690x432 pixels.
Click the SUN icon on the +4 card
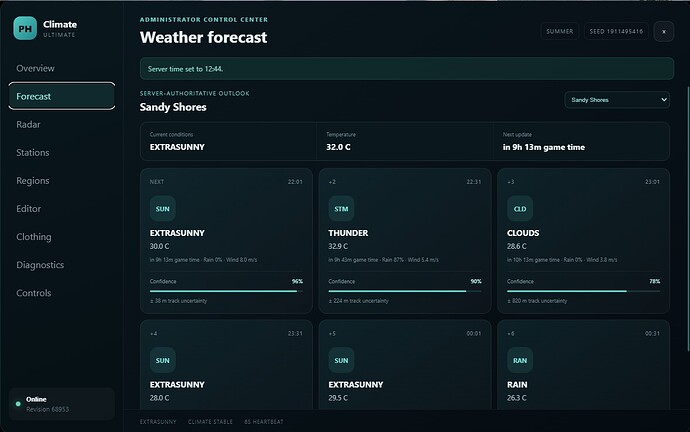pyautogui.click(x=162, y=360)
